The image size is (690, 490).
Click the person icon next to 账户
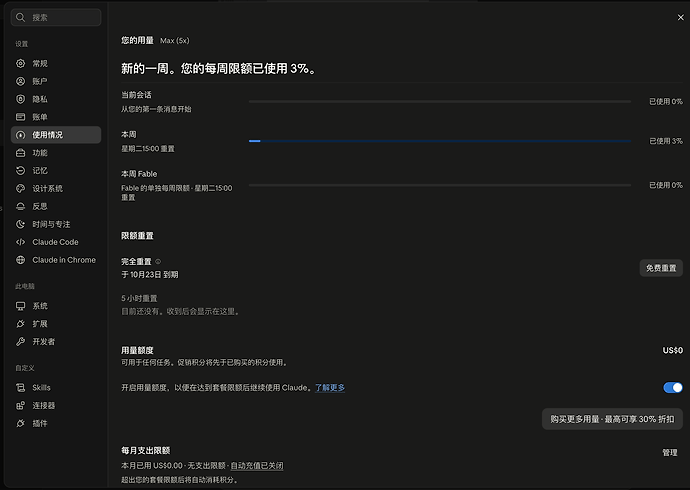(21, 81)
